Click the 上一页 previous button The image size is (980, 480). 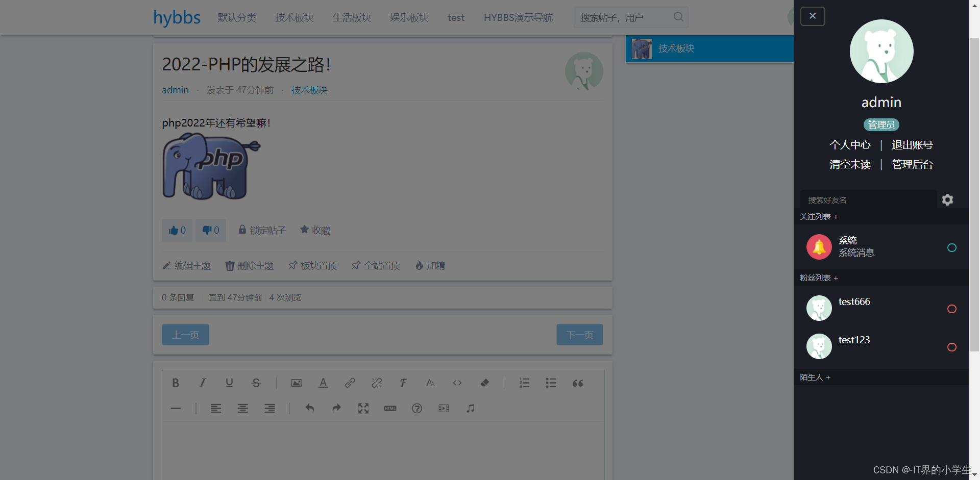pyautogui.click(x=185, y=335)
